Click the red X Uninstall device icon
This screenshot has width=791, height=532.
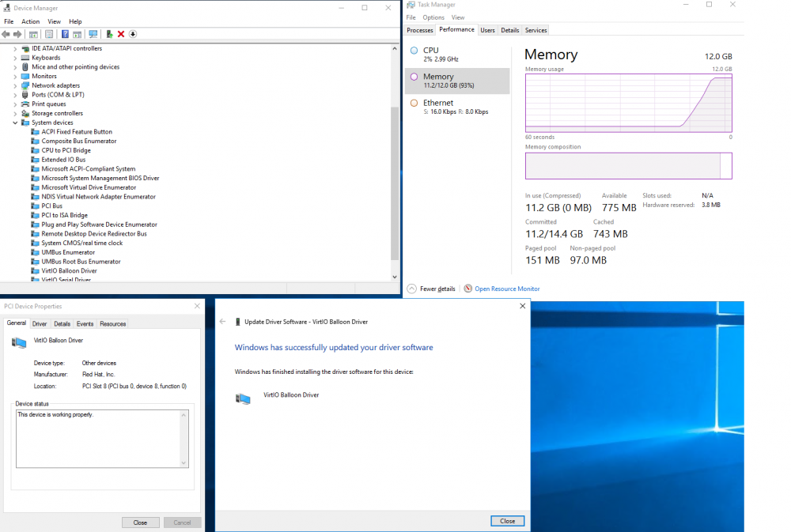[x=121, y=34]
